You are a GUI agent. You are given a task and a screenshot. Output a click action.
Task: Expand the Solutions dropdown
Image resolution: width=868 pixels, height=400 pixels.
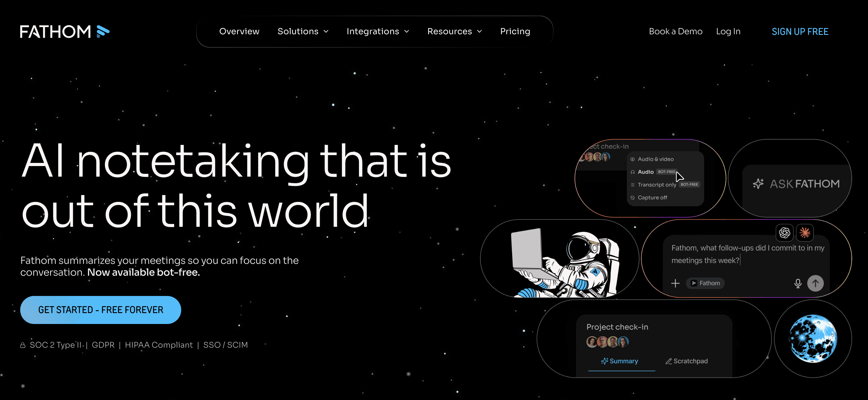coord(303,31)
